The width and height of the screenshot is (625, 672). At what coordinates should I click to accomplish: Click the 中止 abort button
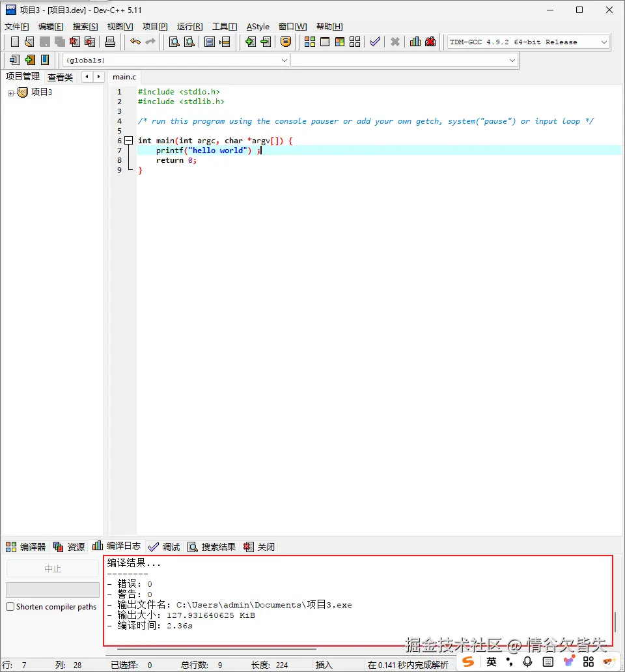click(x=53, y=568)
